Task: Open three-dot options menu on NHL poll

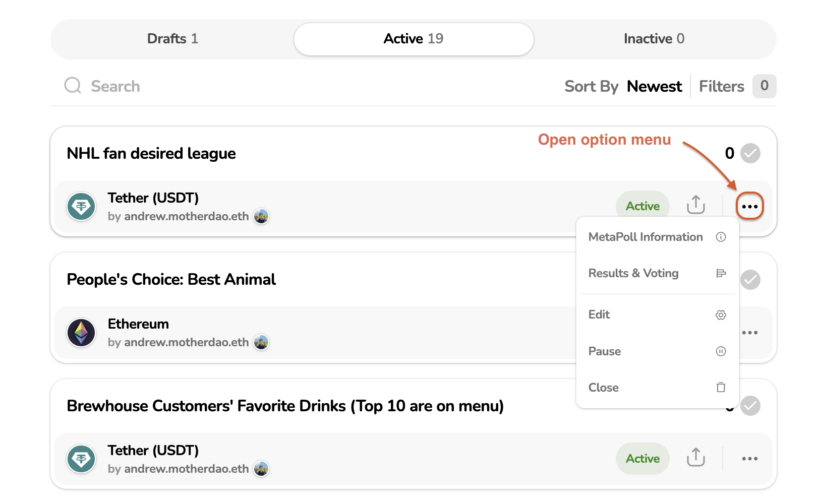Action: 749,206
